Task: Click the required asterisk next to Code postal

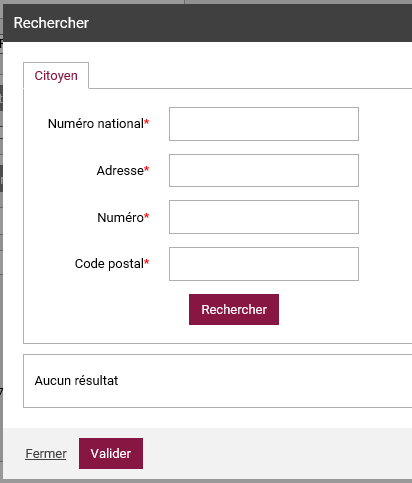Action: point(147,262)
